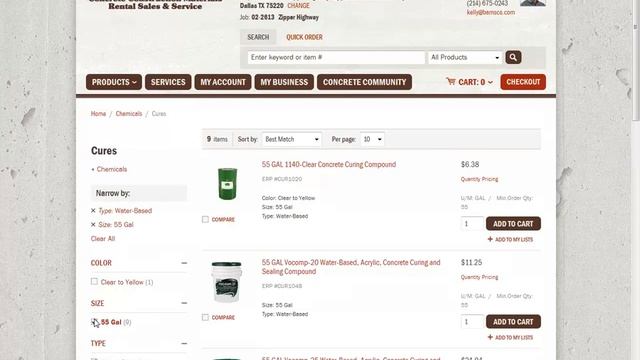This screenshot has width=640, height=360.
Task: Click quantity field for 1140-Clear product
Action: tap(472, 224)
